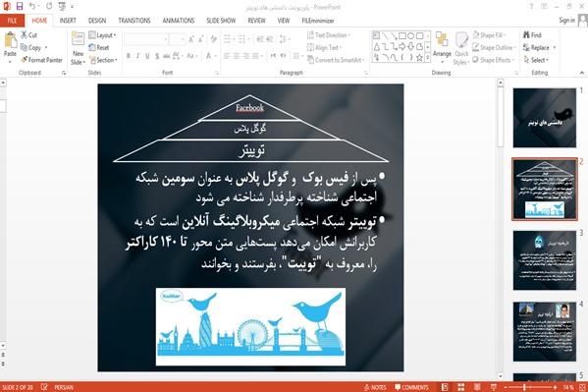The width and height of the screenshot is (588, 392).
Task: Toggle Bold formatting
Action: 129,56
